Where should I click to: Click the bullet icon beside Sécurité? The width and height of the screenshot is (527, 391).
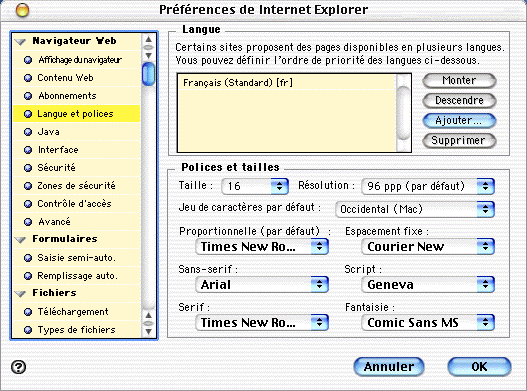pos(28,168)
